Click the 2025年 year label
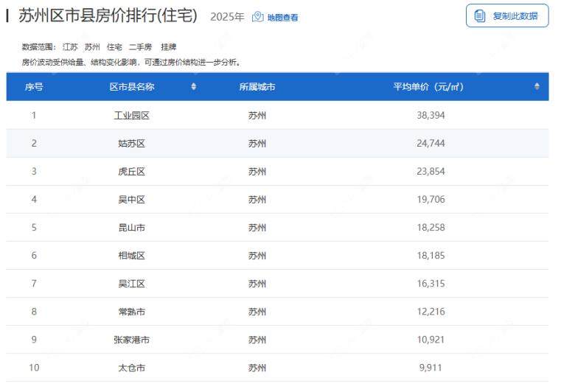The width and height of the screenshot is (561, 392). pyautogui.click(x=227, y=17)
